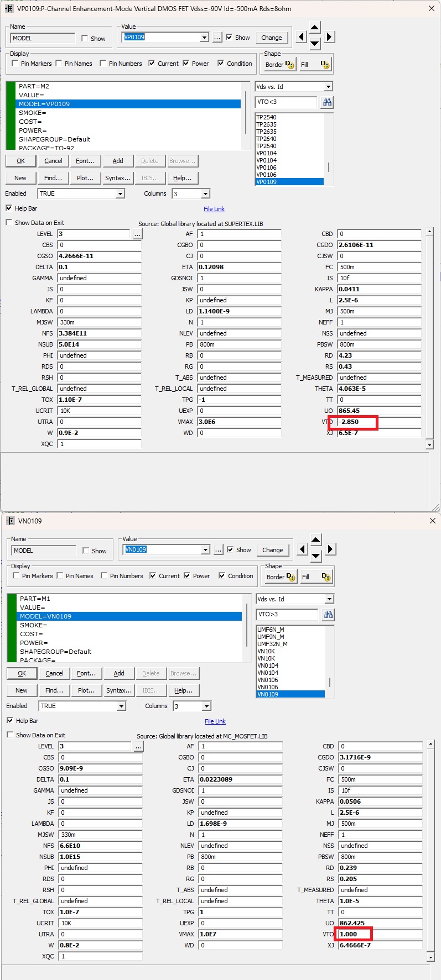This screenshot has height=980, width=441.
Task: Click Fill shape button in VN0109 dialog
Action: pyautogui.click(x=315, y=577)
